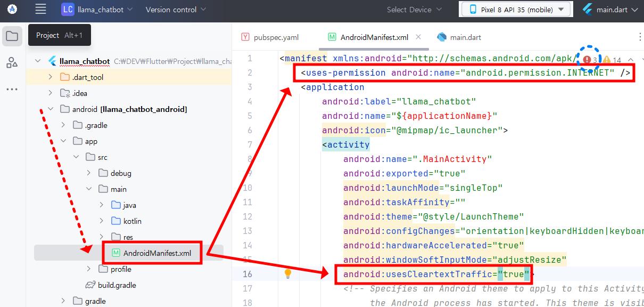This screenshot has height=307, width=644.
Task: Click the @mipmap/ic_launcher icon value
Action: click(x=447, y=130)
